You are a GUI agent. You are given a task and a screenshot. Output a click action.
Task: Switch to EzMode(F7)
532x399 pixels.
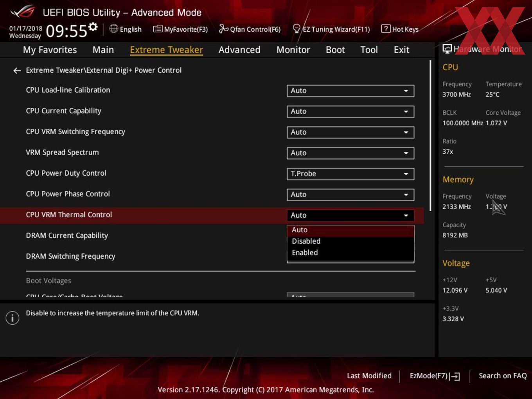[435, 376]
